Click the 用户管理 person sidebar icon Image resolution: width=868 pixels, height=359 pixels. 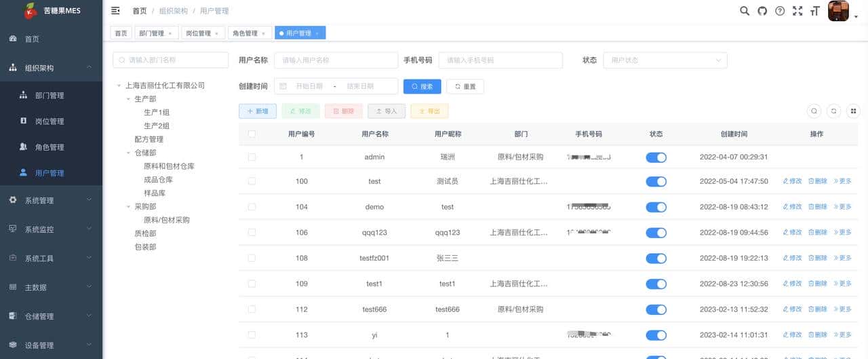24,172
